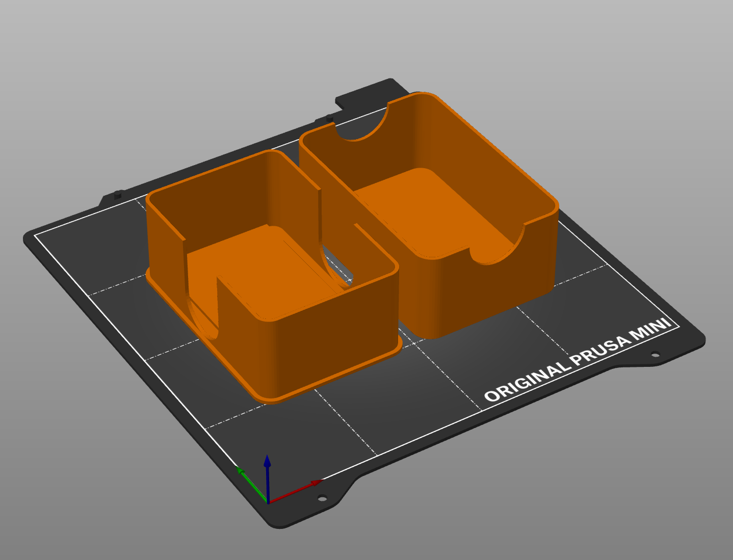
Task: Click the origin point where axis arrows meet
Action: (268, 502)
